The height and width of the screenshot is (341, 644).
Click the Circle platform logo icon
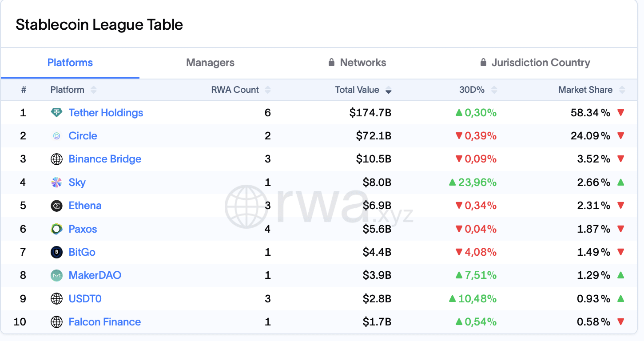(56, 136)
